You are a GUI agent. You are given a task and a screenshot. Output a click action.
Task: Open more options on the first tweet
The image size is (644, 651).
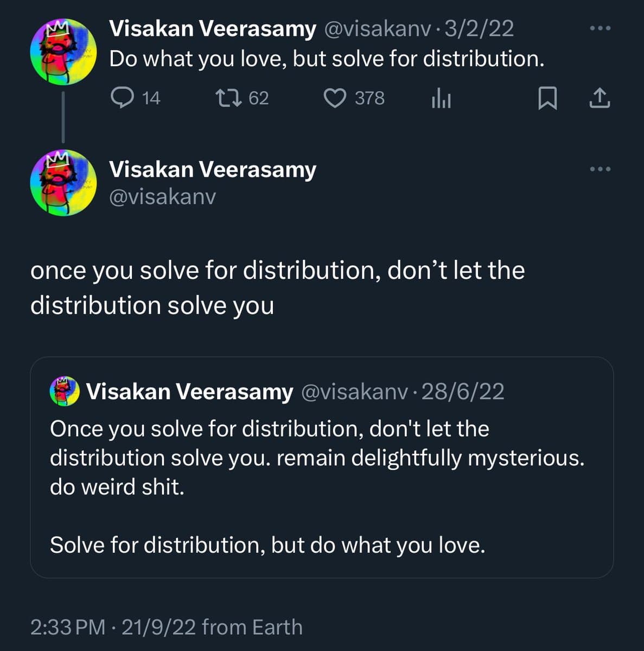(600, 28)
